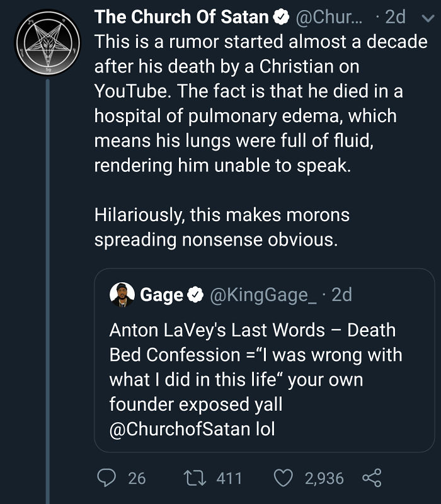The image size is (441, 504).
Task: Click Gage's verified checkmark badge
Action: pyautogui.click(x=195, y=294)
